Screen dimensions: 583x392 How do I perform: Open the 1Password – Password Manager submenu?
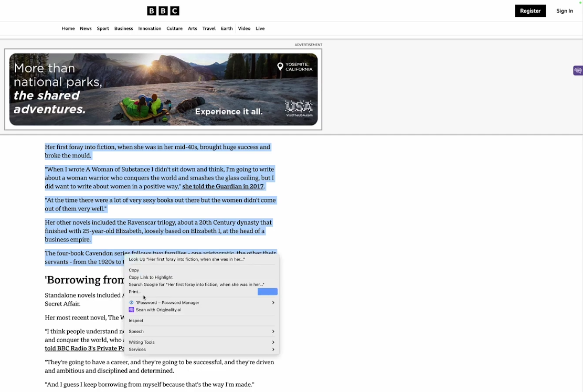167,302
